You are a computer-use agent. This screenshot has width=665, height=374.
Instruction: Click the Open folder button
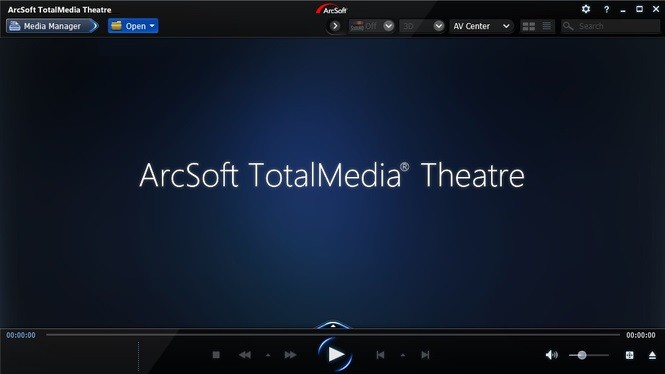(x=133, y=26)
